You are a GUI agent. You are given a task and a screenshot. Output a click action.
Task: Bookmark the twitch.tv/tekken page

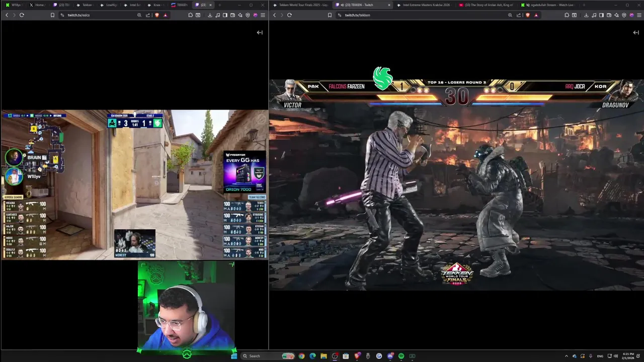tap(330, 15)
